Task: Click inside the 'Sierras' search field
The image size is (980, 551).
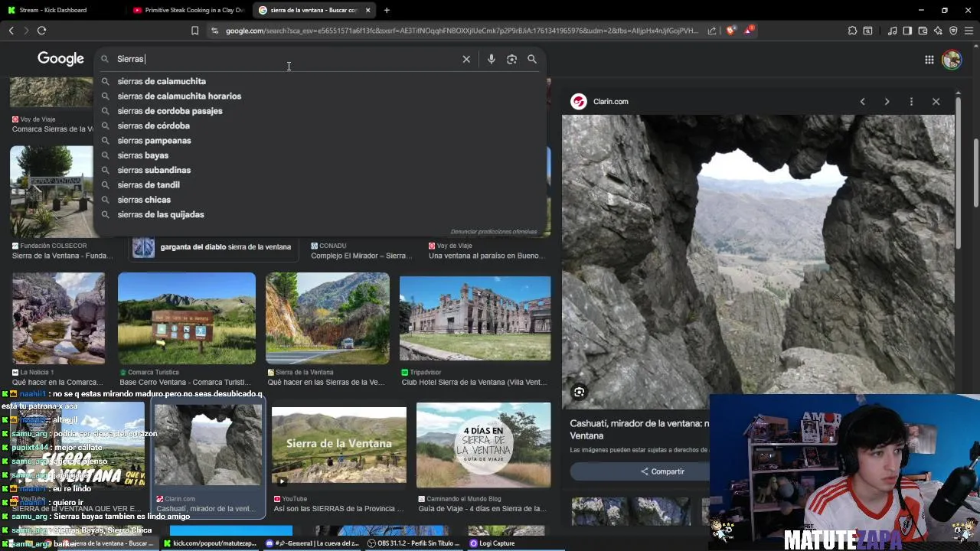Action: 283,59
